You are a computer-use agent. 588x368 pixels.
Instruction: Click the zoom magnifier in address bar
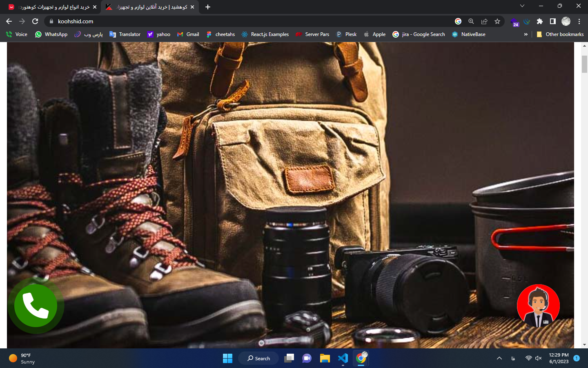[x=471, y=21]
